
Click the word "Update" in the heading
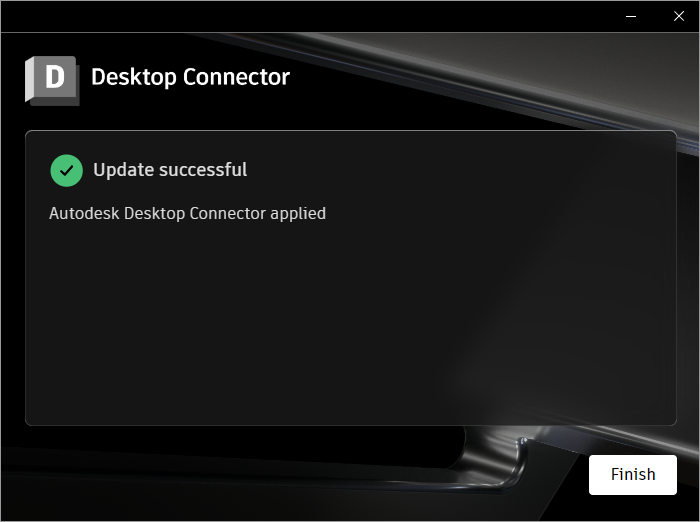[x=124, y=170]
